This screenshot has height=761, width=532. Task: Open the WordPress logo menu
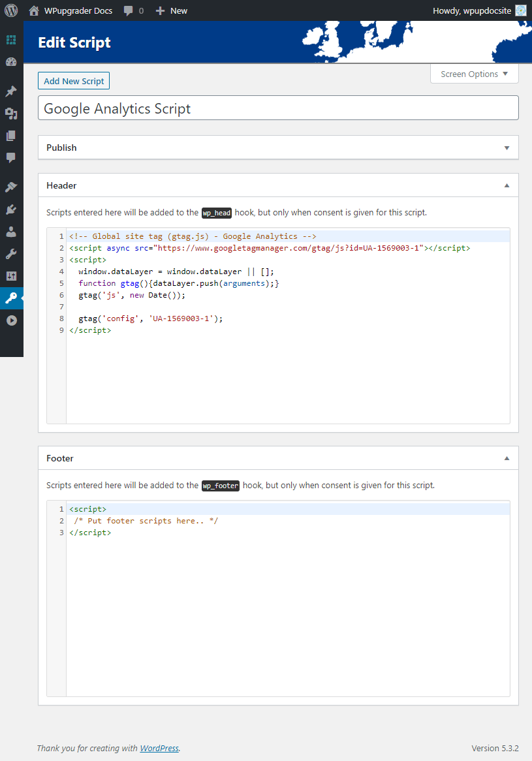coord(10,10)
